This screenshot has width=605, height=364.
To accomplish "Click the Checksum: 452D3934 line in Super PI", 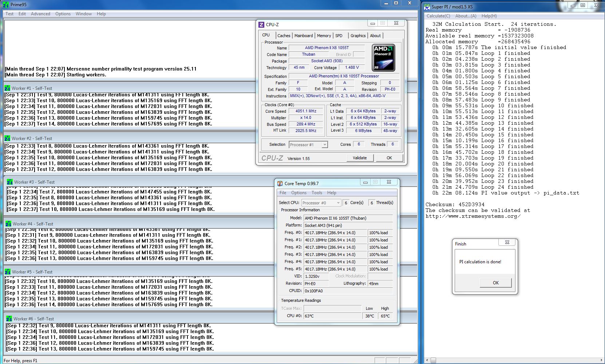I will point(455,204).
